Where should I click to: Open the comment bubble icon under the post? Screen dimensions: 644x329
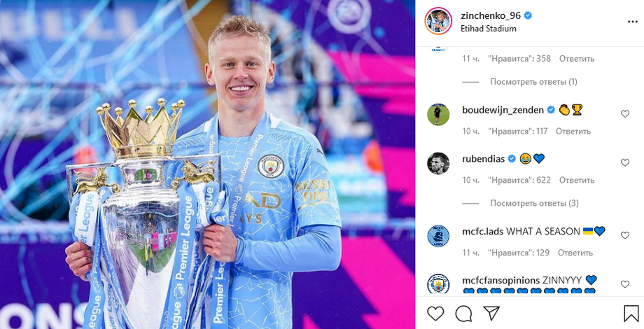click(463, 314)
